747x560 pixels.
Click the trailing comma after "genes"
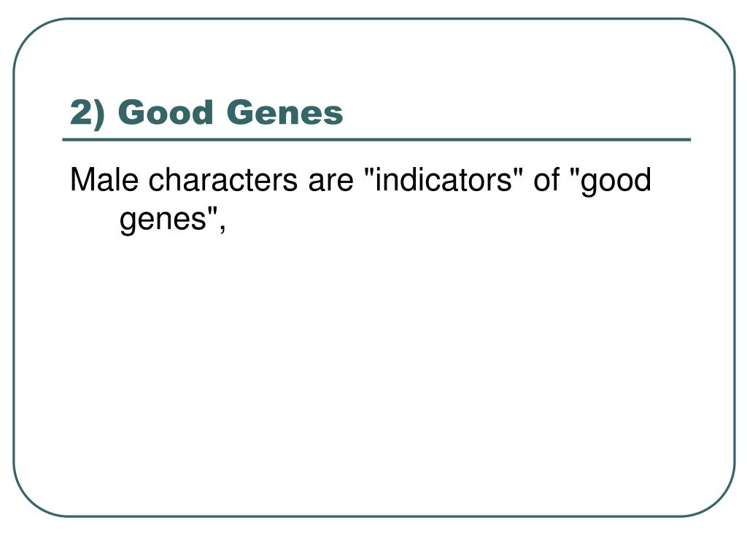222,228
